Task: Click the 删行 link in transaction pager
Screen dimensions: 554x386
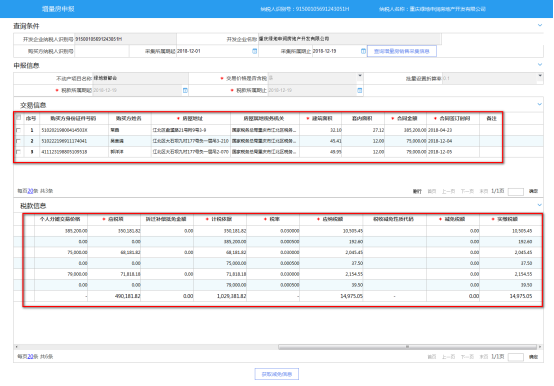Action: click(x=417, y=191)
